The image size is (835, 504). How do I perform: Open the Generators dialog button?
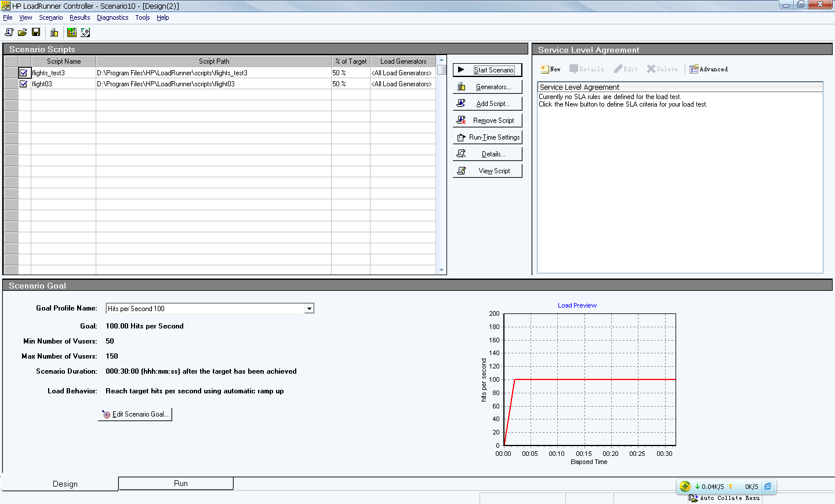pyautogui.click(x=488, y=87)
